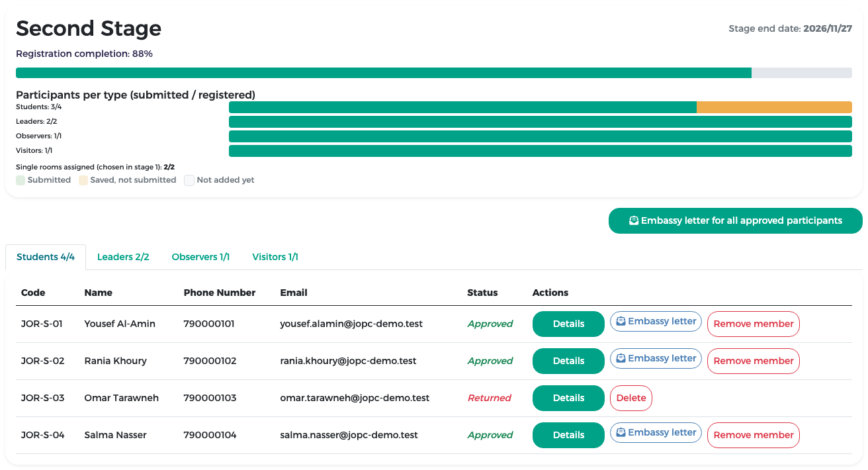Click the code 'JOR-S-01'
868x470 pixels.
point(42,324)
